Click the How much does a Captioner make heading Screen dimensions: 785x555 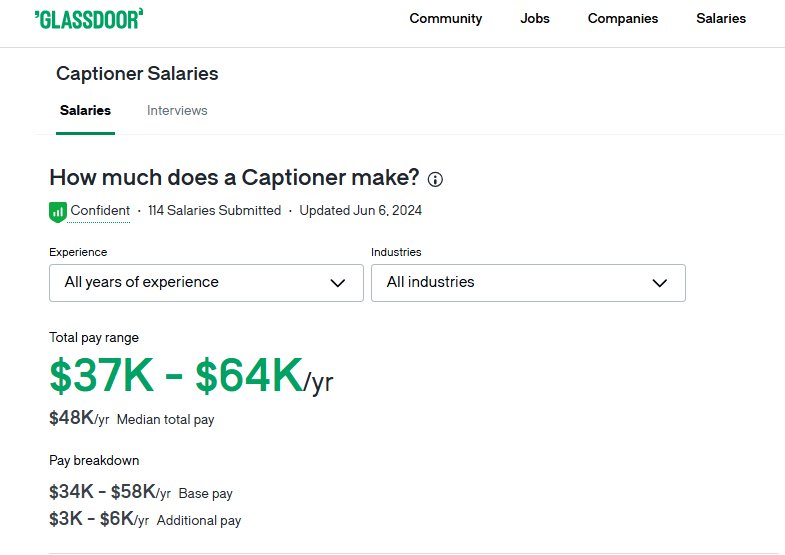234,178
